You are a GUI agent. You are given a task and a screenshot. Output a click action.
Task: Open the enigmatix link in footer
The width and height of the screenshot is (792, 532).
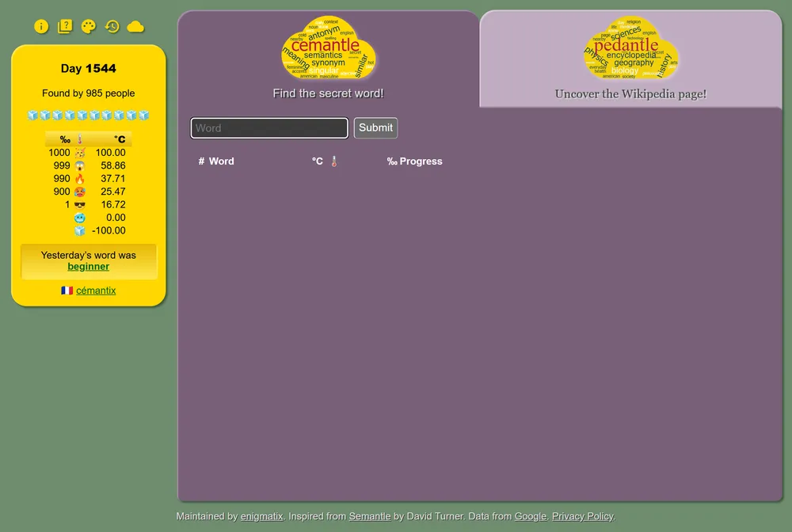[261, 516]
